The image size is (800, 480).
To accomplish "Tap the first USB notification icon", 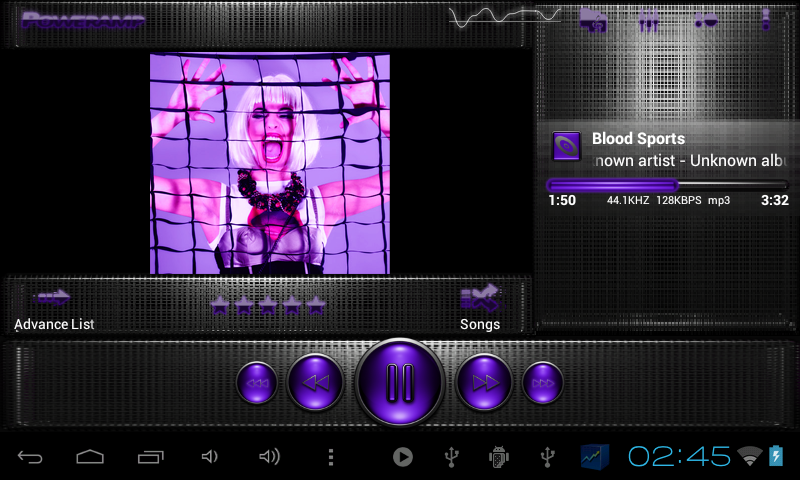I will point(452,457).
